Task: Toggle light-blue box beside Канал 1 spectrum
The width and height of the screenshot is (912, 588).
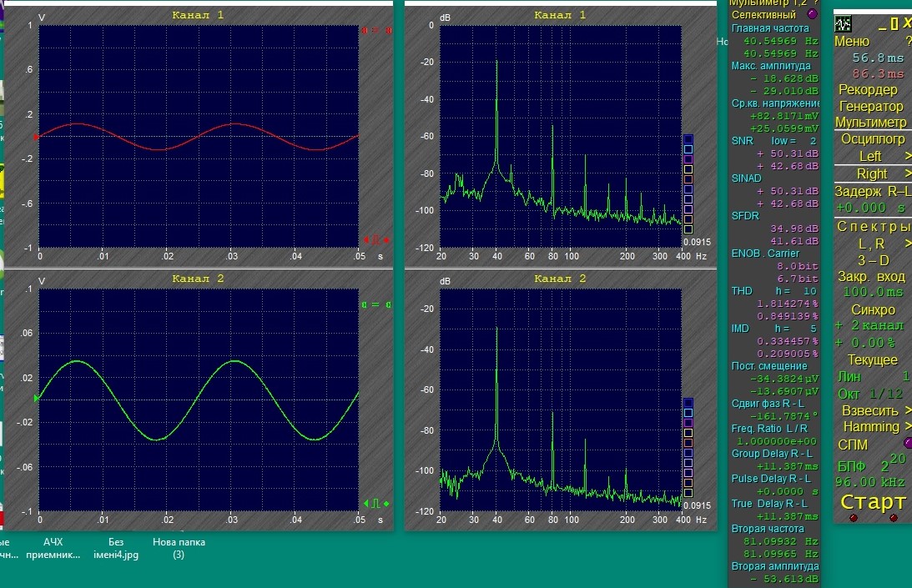Action: (x=688, y=149)
